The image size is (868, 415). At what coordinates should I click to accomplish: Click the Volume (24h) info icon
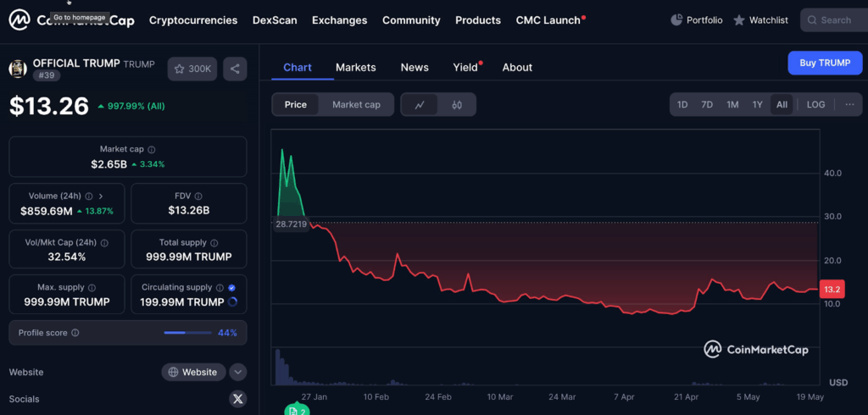(88, 196)
